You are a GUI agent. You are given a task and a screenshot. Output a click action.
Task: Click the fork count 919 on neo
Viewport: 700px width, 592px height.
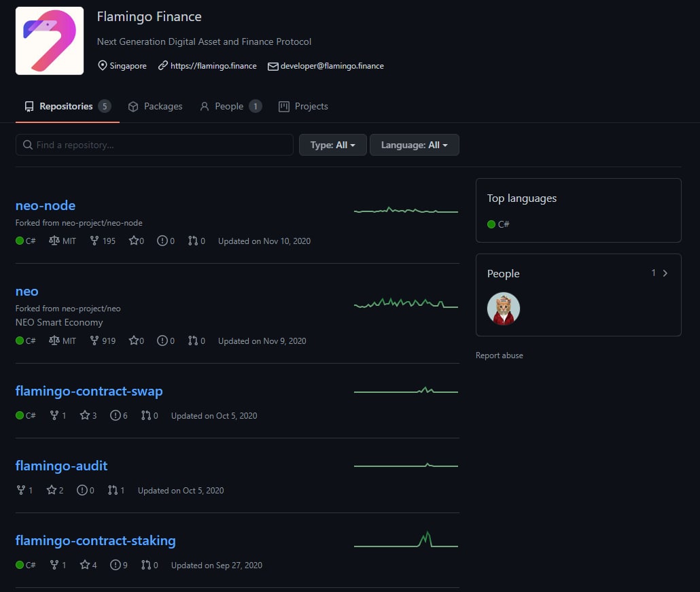[109, 341]
